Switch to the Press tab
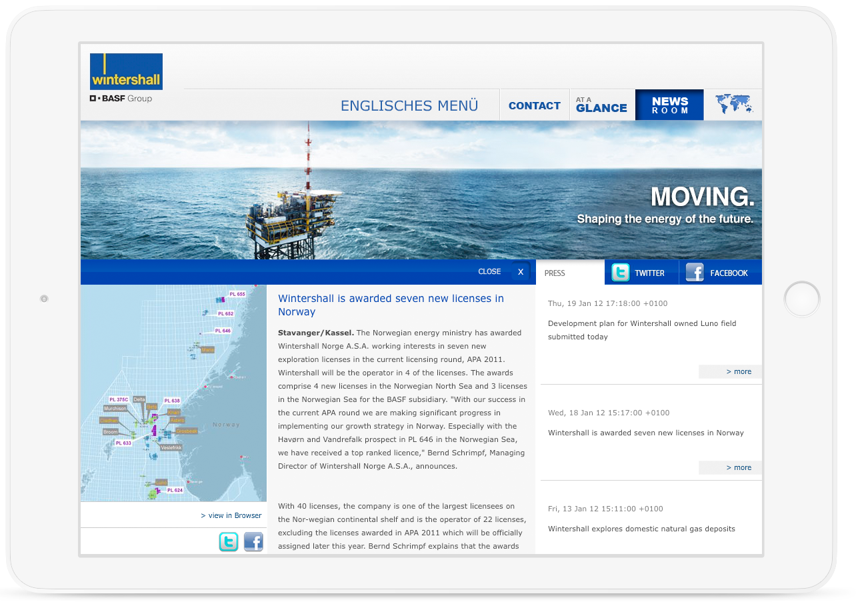The width and height of the screenshot is (868, 614). click(x=555, y=273)
